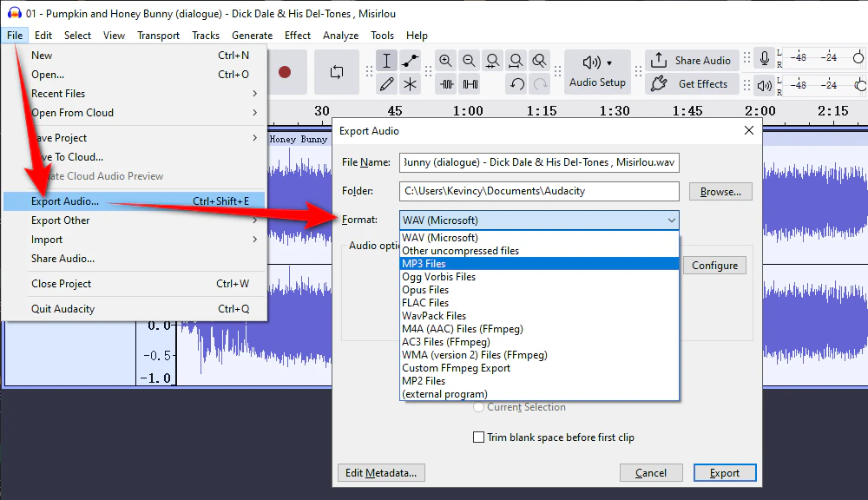Select the Multi-tool asterisk icon
Image resolution: width=868 pixels, height=500 pixels.
(410, 84)
